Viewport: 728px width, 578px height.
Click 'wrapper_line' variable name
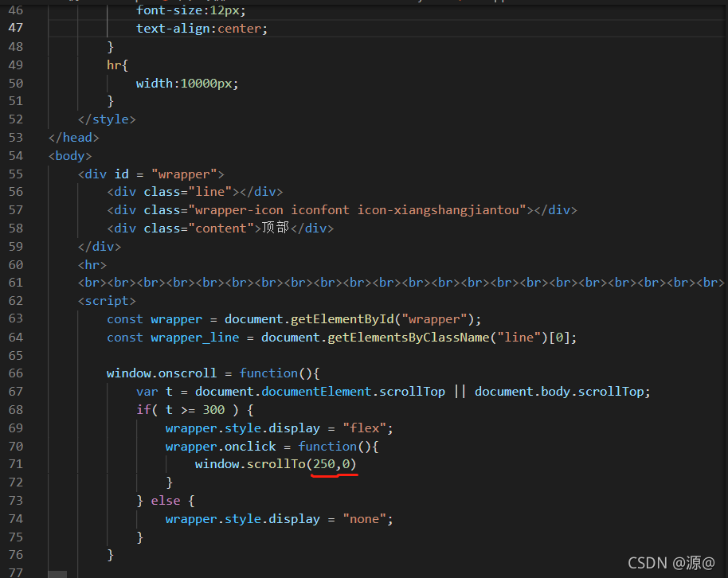pos(195,338)
